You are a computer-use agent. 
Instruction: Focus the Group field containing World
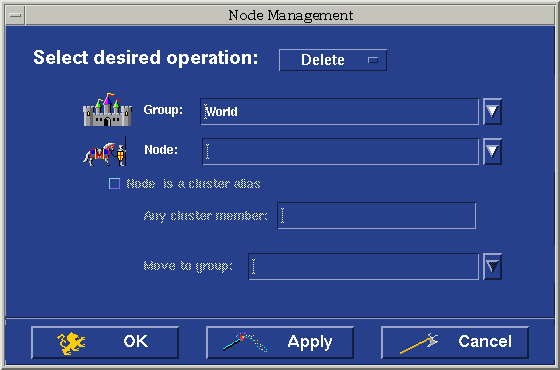tap(340, 111)
